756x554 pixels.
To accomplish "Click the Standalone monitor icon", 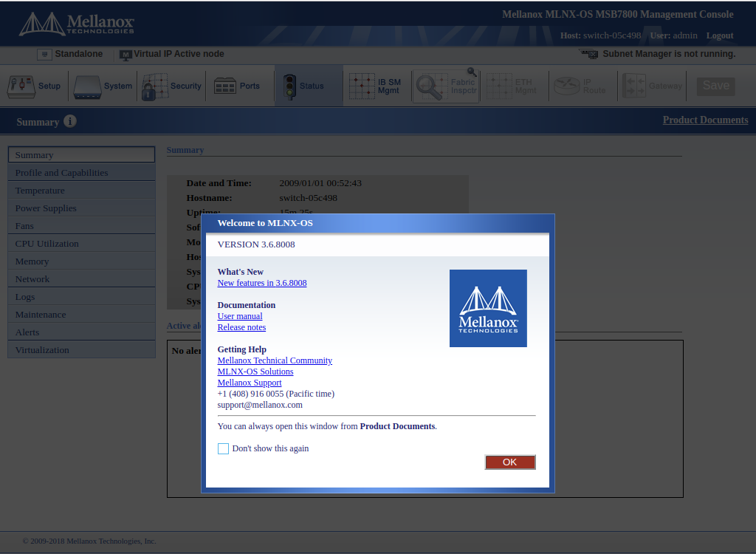I will coord(44,55).
